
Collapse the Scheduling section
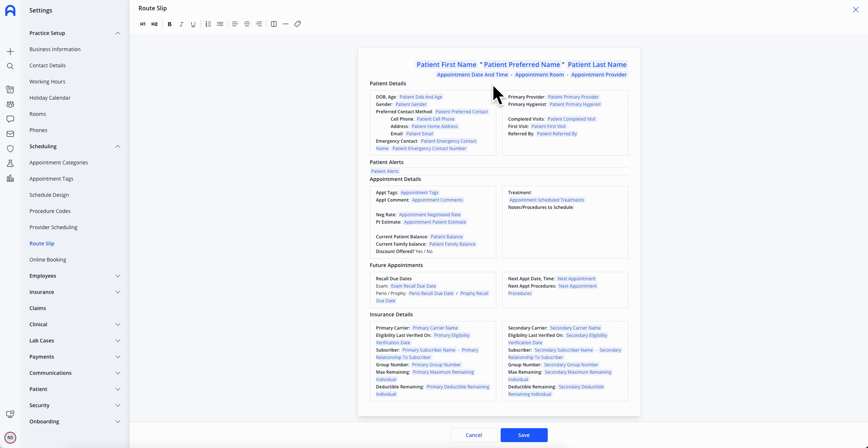tap(118, 146)
